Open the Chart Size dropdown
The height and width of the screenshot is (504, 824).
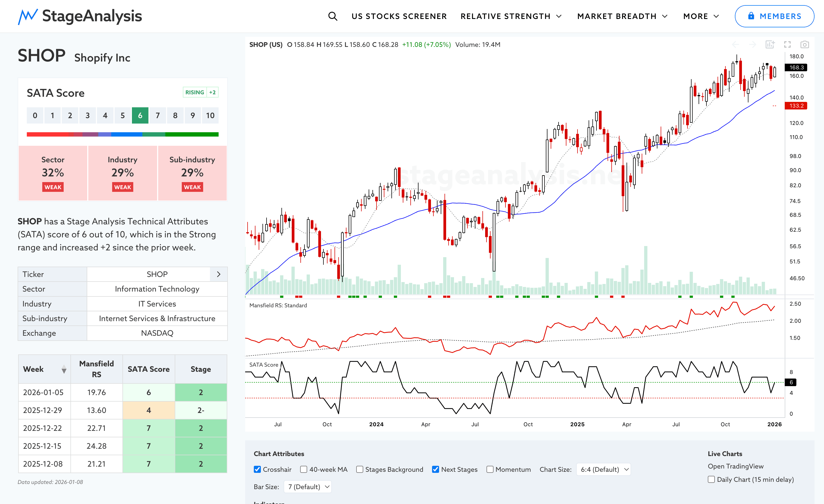[604, 469]
